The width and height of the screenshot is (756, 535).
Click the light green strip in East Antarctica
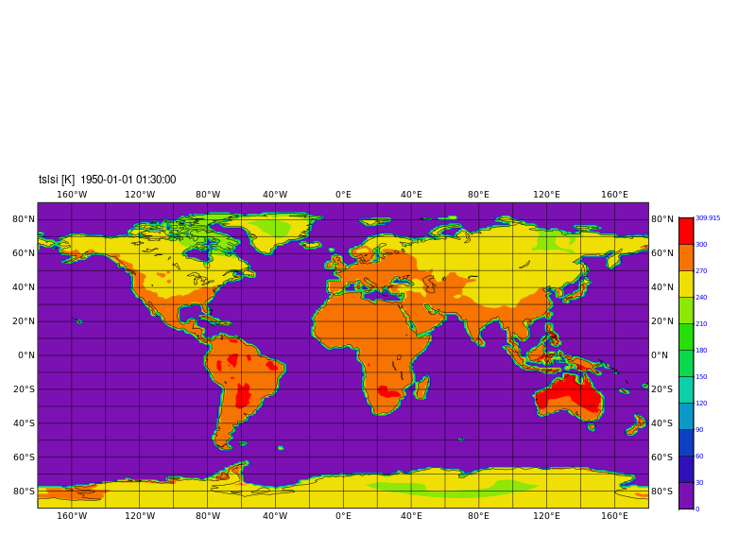(x=444, y=490)
